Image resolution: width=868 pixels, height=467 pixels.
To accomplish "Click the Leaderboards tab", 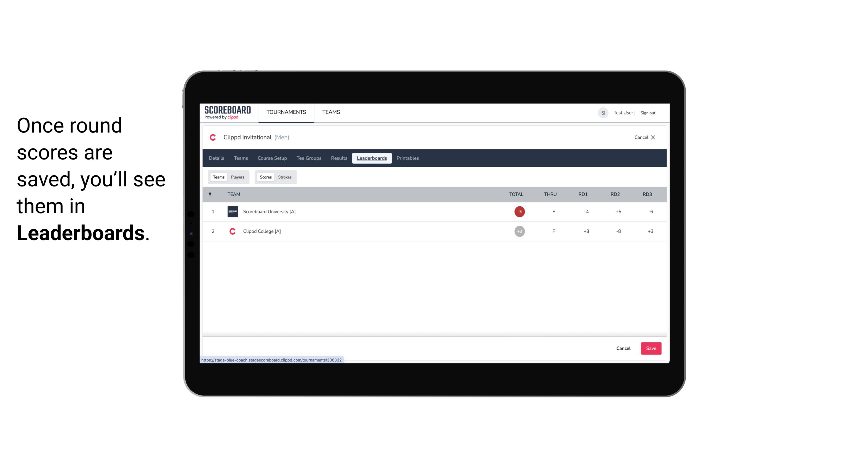I will [372, 158].
